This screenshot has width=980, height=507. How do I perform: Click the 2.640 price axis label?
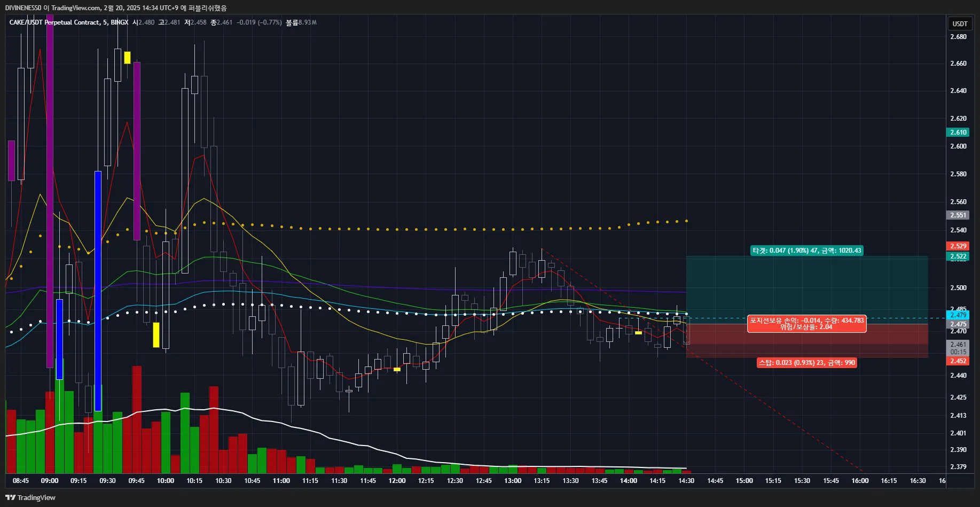coord(958,91)
